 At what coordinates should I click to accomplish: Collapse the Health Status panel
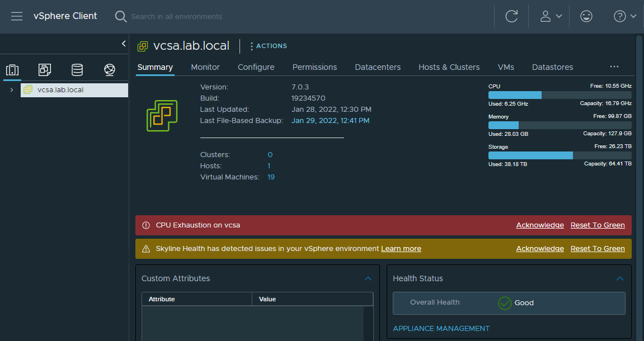point(620,278)
